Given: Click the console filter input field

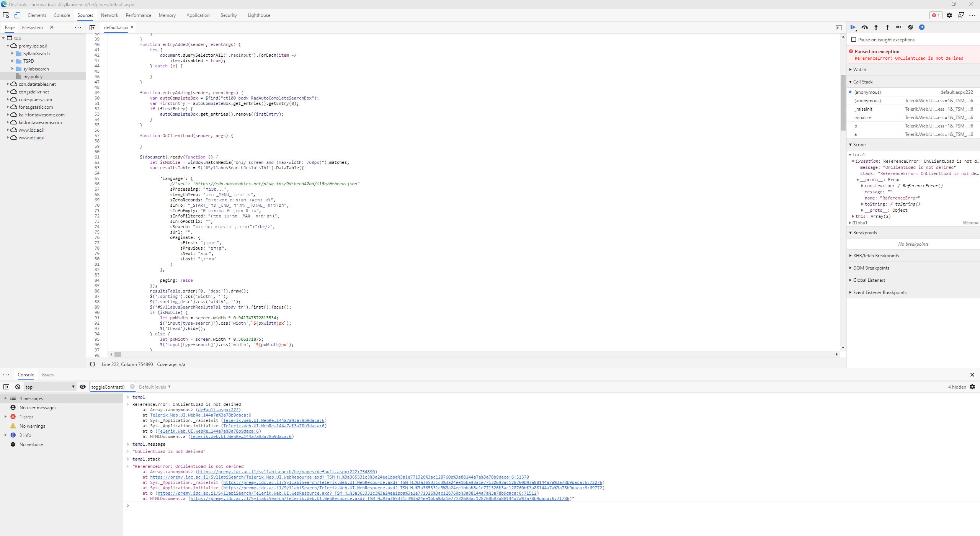Looking at the screenshot, I should click(109, 387).
